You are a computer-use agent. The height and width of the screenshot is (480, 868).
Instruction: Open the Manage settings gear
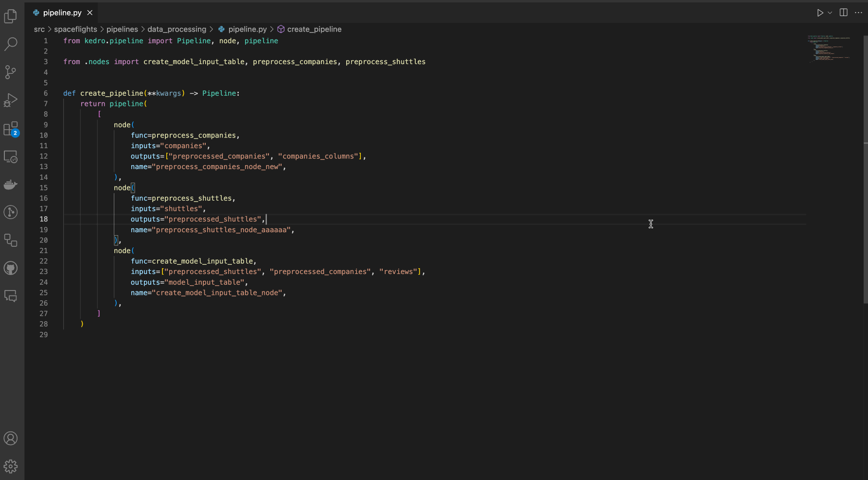click(x=11, y=466)
